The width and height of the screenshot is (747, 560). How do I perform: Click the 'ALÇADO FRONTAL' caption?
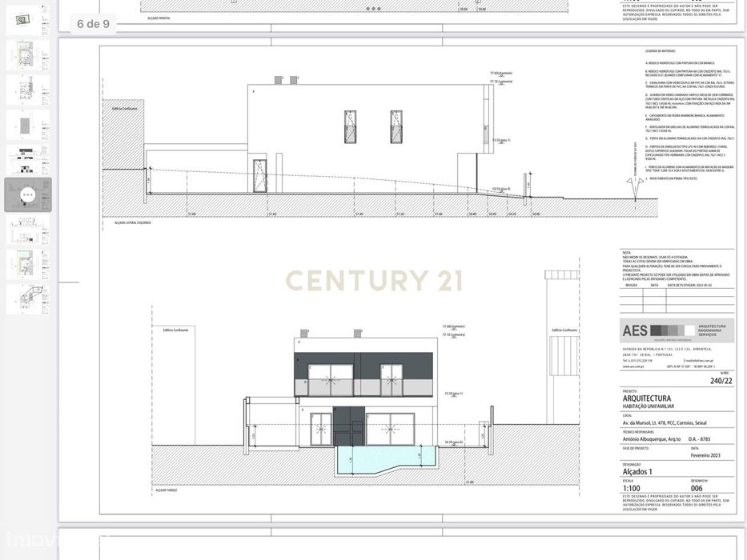[x=159, y=18]
